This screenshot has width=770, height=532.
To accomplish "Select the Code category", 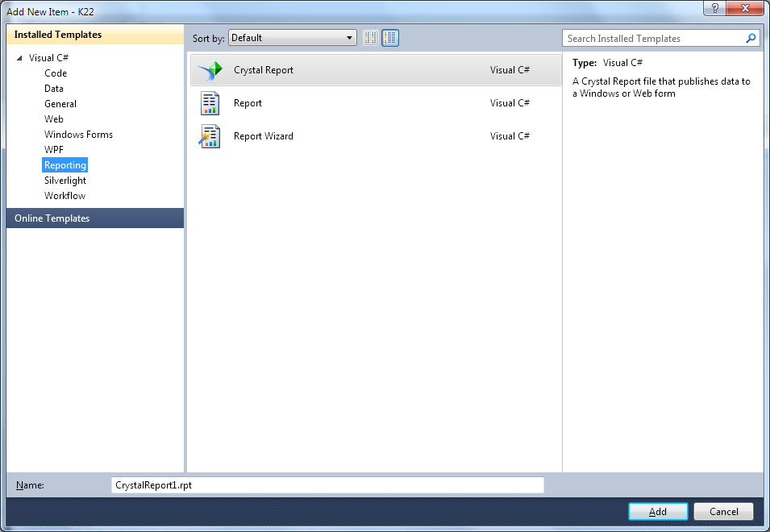I will 56,73.
